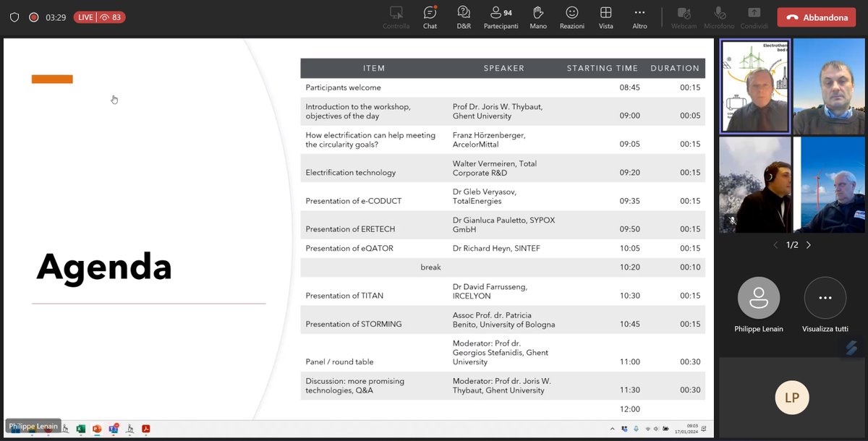The width and height of the screenshot is (868, 441).
Task: Open the Reazioni reactions menu
Action: tap(572, 17)
